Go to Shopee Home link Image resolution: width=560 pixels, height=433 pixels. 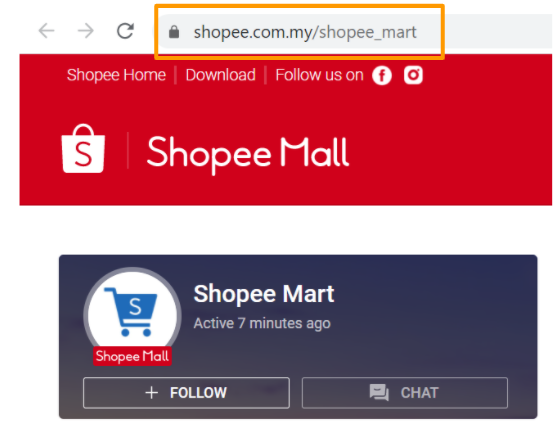(x=116, y=75)
